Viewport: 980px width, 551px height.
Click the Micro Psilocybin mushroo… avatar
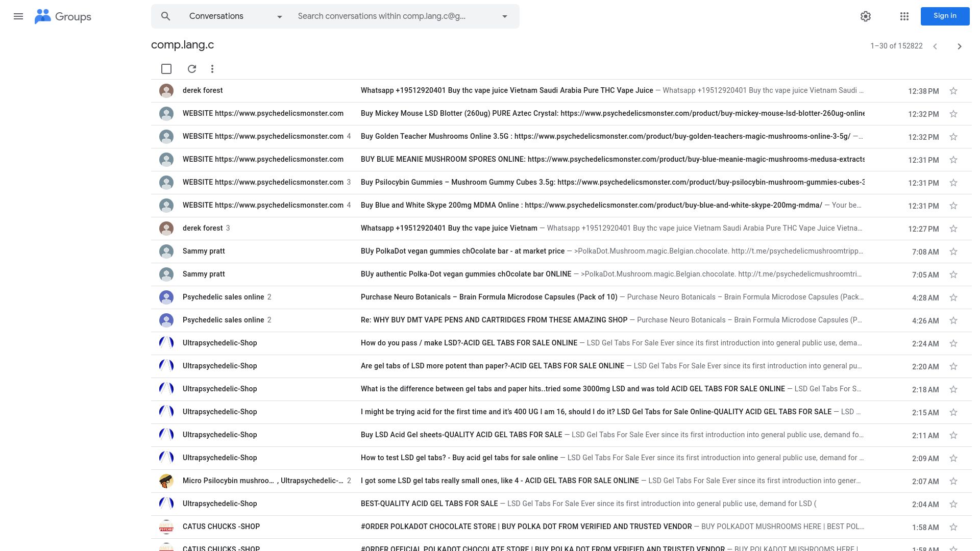click(166, 481)
